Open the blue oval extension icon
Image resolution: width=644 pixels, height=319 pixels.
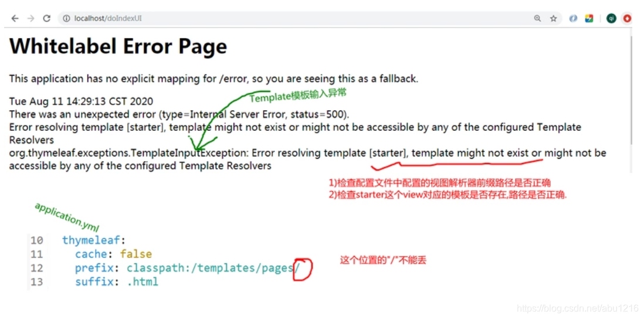574,19
